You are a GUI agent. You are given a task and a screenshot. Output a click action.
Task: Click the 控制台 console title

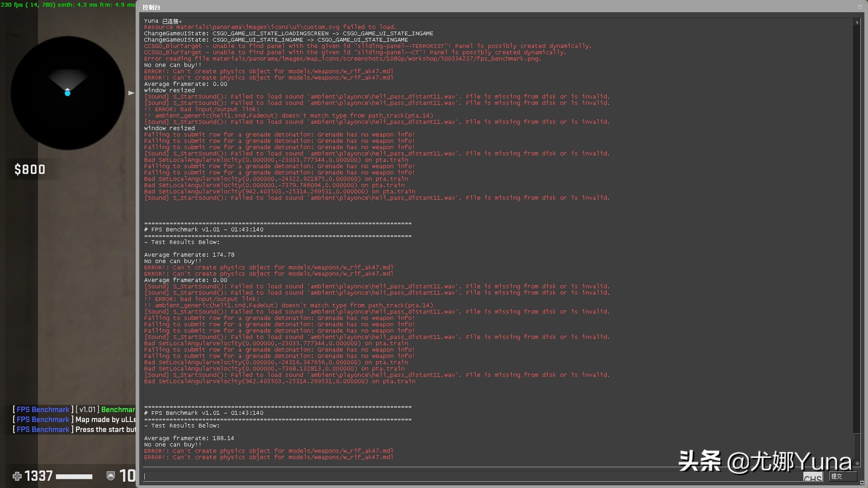coord(151,7)
